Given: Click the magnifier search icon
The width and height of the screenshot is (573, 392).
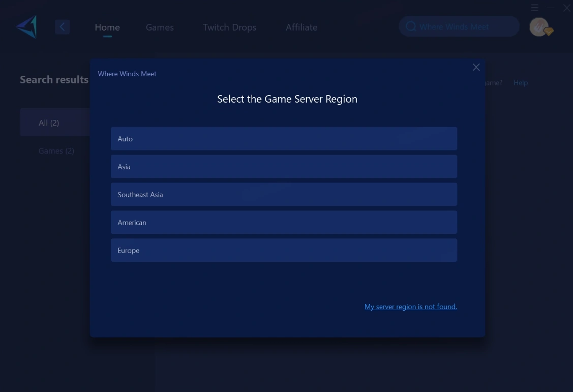Looking at the screenshot, I should (x=411, y=27).
